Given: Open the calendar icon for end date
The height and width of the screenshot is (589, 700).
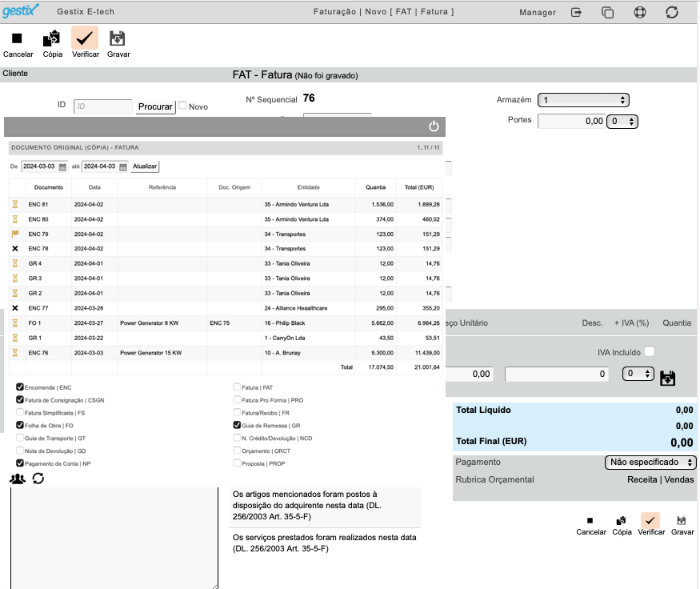Looking at the screenshot, I should coord(123,167).
